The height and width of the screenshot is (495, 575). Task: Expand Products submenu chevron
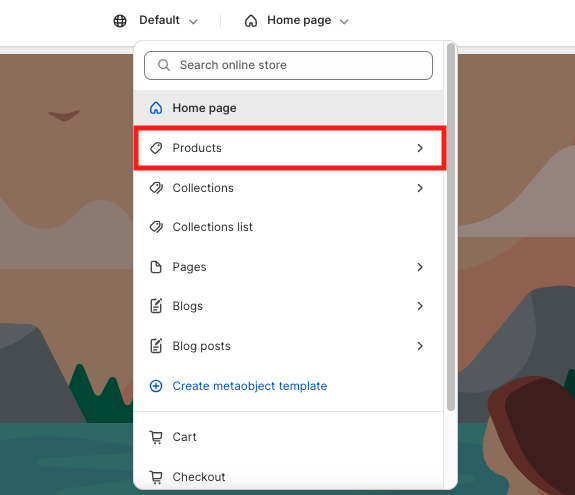point(420,148)
